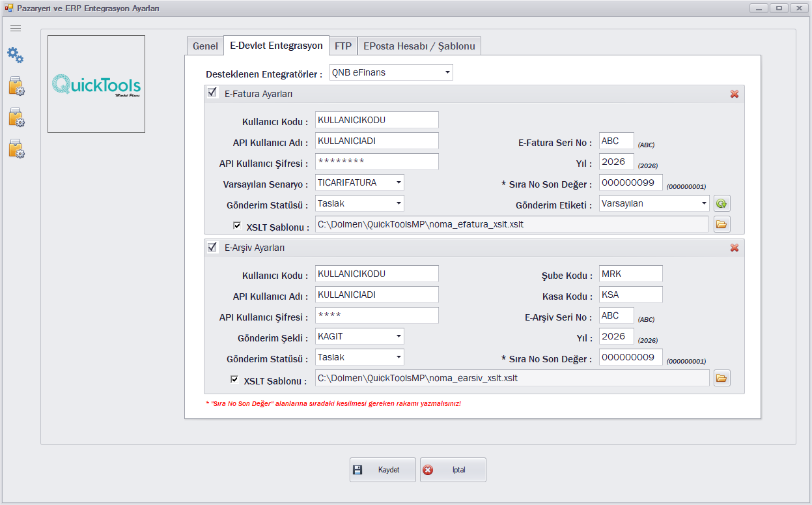This screenshot has width=812, height=505.
Task: Click the E-Arşiv XSLT path field
Action: [512, 378]
